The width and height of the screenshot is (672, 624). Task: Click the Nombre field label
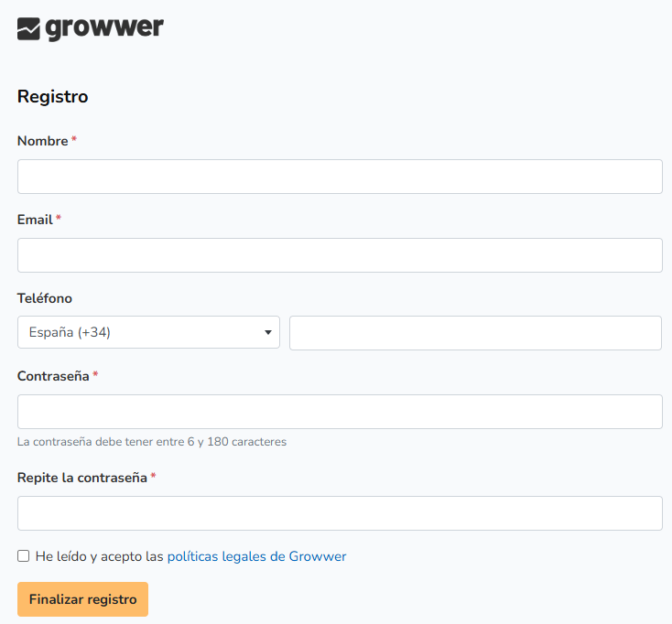pos(42,141)
